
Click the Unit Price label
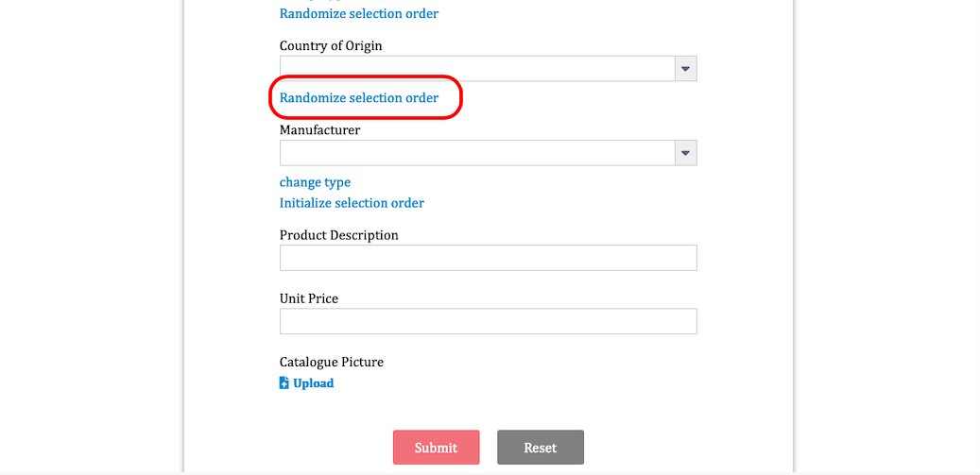click(309, 298)
